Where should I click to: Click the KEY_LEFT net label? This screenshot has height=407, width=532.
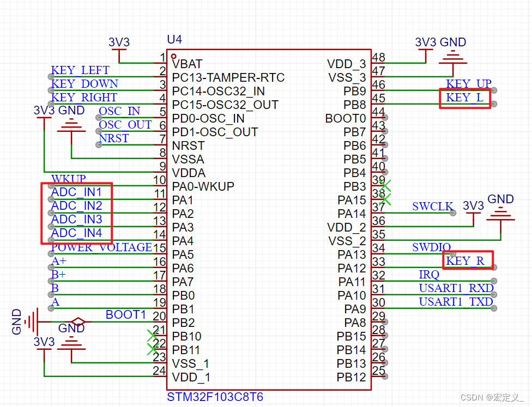(80, 70)
